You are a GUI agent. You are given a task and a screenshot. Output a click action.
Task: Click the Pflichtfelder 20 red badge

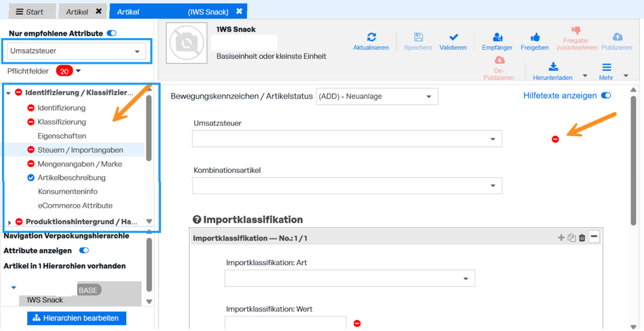[64, 71]
